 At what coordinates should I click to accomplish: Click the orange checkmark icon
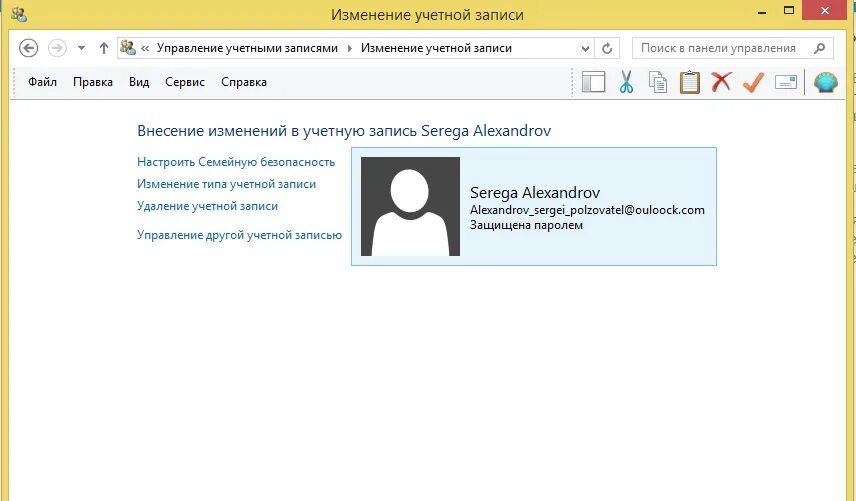pyautogui.click(x=753, y=82)
